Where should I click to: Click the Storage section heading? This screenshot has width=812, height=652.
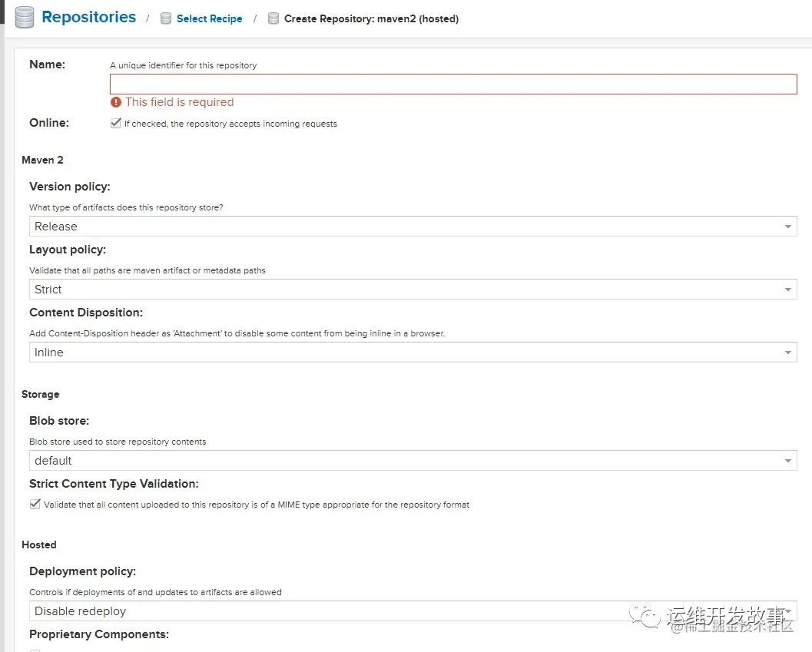[x=40, y=394]
